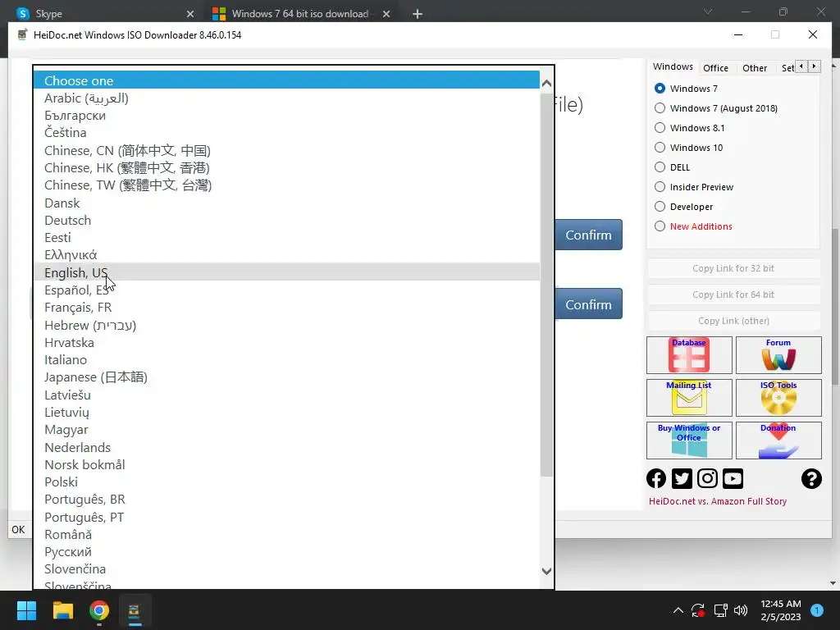The width and height of the screenshot is (840, 630).
Task: Show hidden system tray icons
Action: [x=678, y=610]
